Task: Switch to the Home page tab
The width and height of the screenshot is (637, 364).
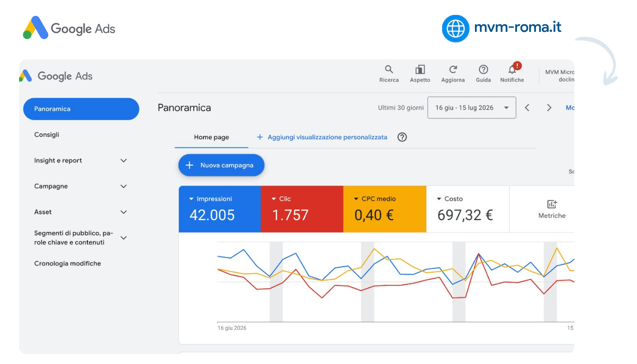Action: 212,137
